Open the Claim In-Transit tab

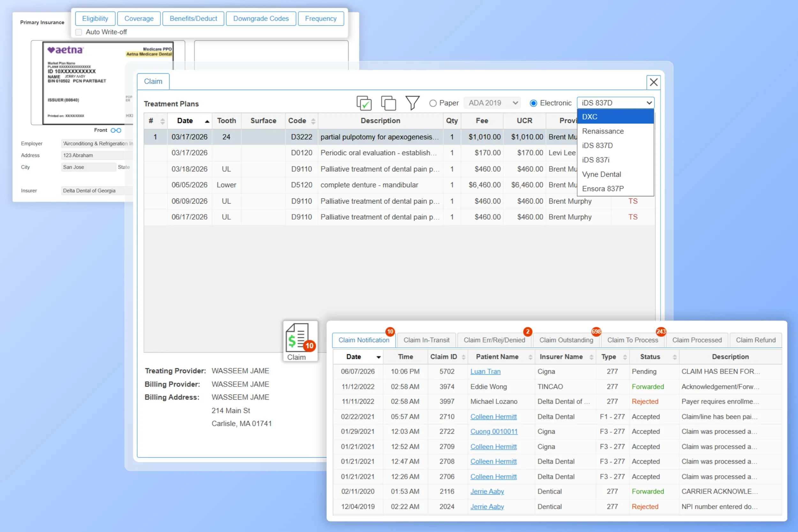pyautogui.click(x=426, y=340)
